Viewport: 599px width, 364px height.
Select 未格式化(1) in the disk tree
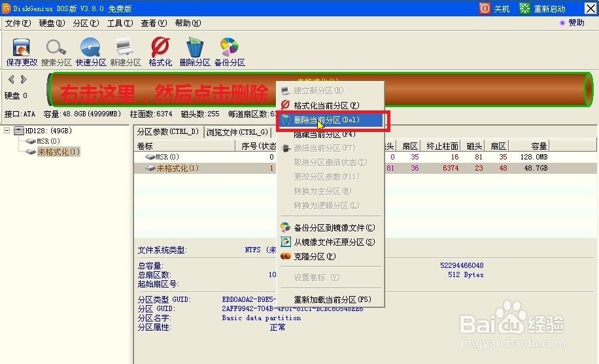(x=58, y=152)
